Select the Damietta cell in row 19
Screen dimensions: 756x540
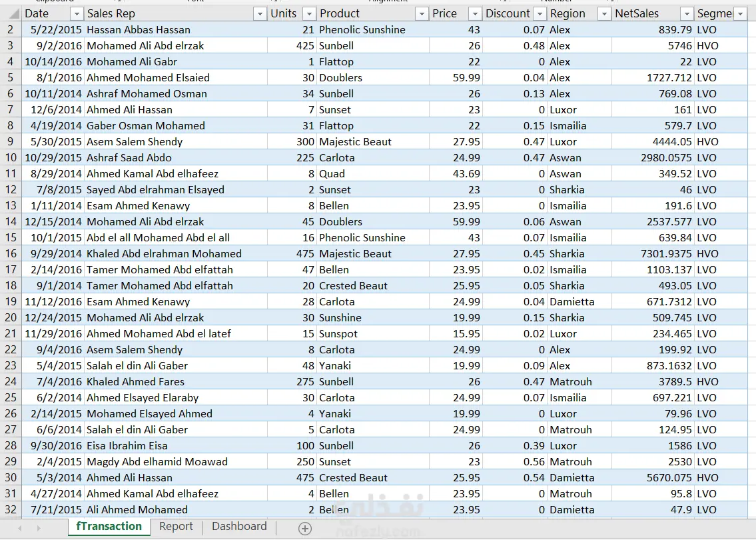pyautogui.click(x=579, y=301)
